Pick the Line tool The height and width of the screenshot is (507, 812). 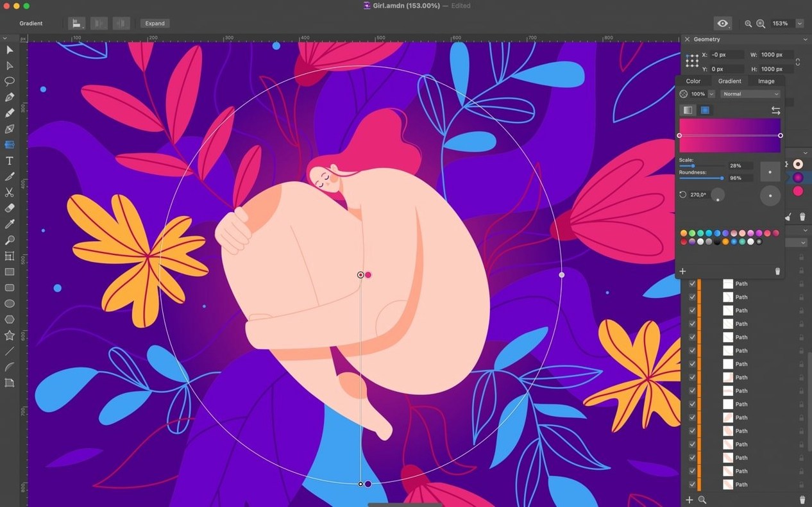(10, 351)
